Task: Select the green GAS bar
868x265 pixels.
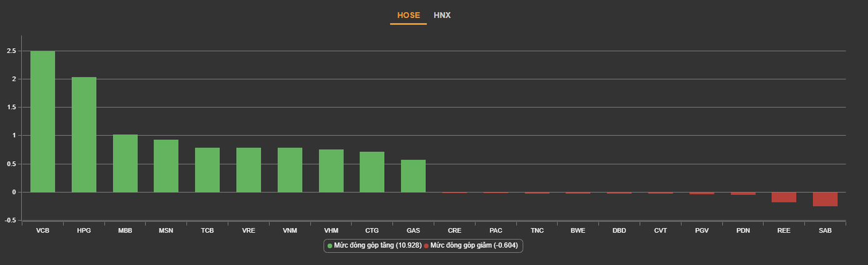Action: [x=413, y=176]
